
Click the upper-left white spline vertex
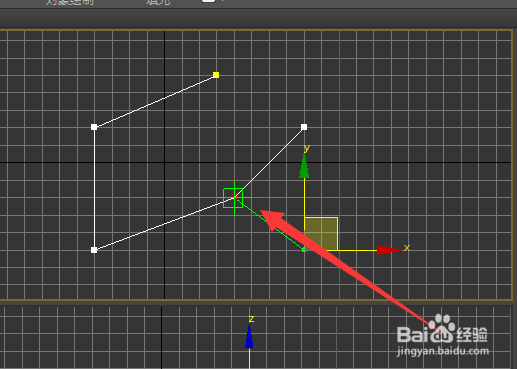pyautogui.click(x=94, y=127)
